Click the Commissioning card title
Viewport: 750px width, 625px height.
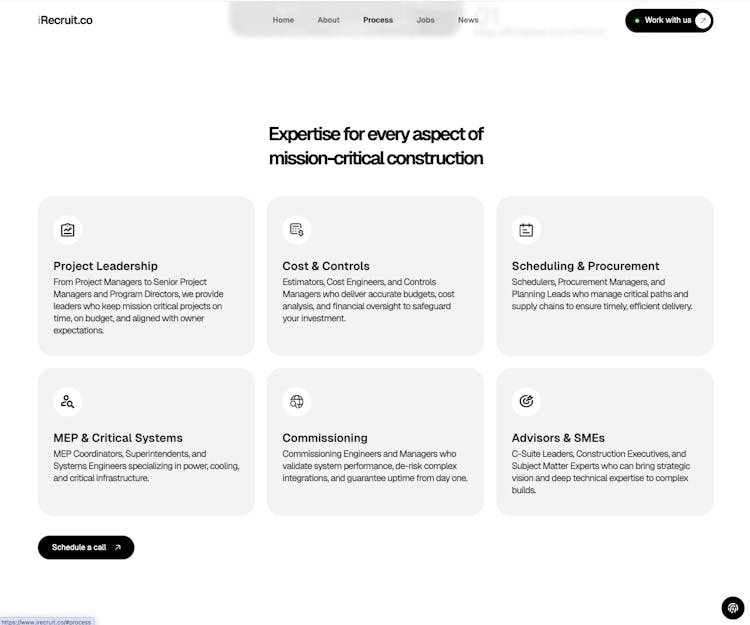pos(325,438)
